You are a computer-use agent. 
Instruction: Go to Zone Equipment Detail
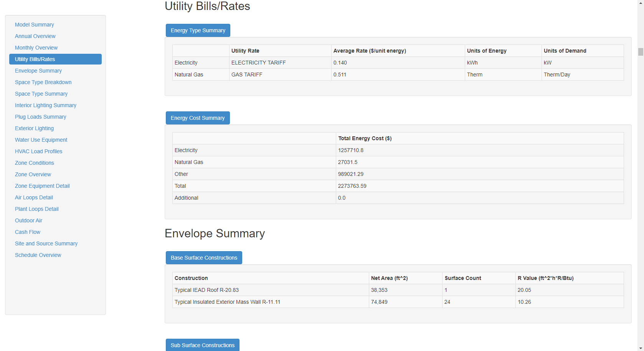pos(42,185)
